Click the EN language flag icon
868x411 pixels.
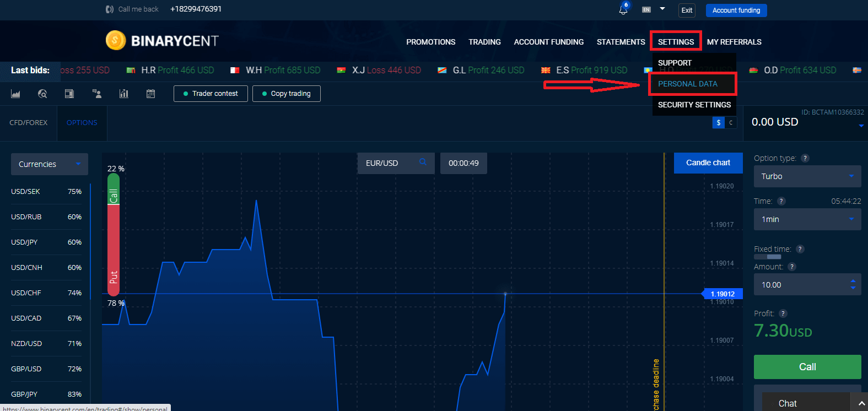click(646, 9)
